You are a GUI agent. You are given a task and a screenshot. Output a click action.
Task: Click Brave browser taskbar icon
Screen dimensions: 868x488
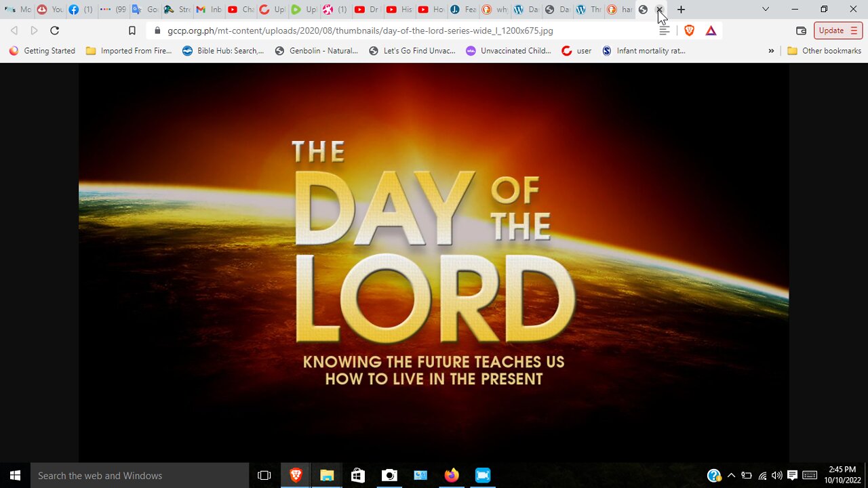296,475
